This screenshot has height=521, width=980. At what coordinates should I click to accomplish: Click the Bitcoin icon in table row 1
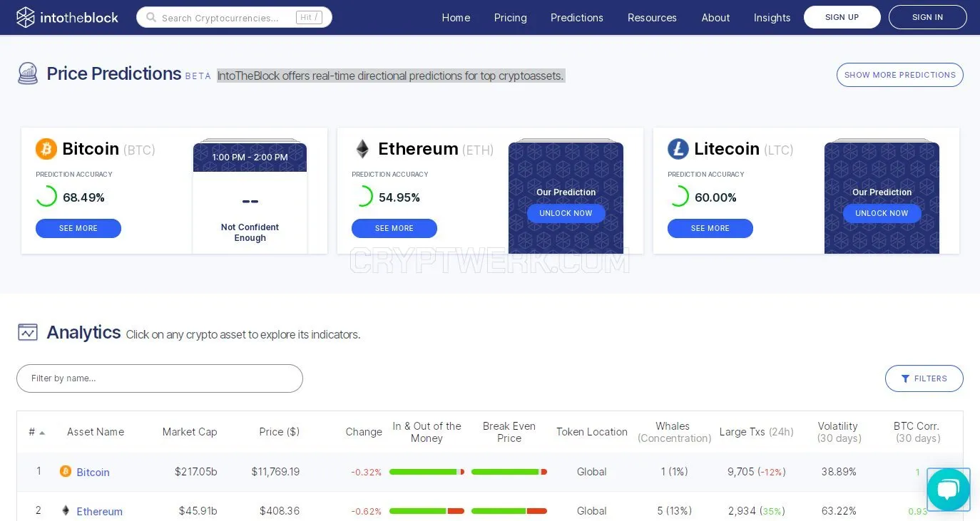[x=66, y=471]
